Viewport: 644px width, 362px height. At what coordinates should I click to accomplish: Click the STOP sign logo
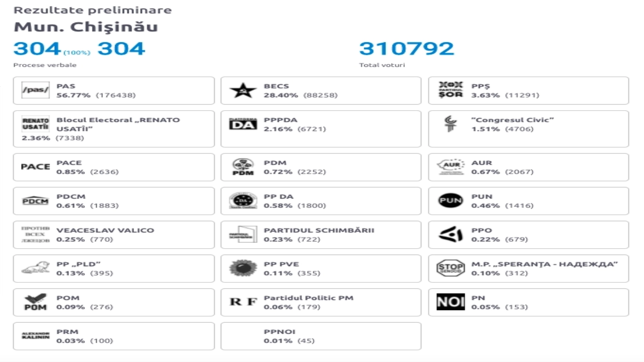[x=450, y=268]
